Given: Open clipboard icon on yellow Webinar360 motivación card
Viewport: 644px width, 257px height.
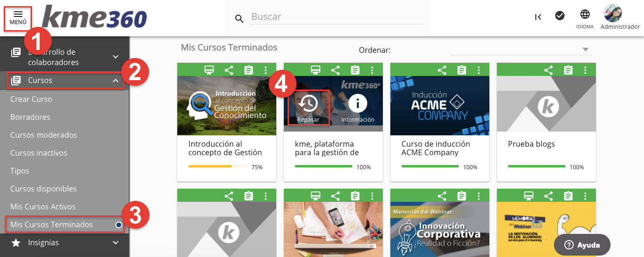Looking at the screenshot, I should 568,196.
